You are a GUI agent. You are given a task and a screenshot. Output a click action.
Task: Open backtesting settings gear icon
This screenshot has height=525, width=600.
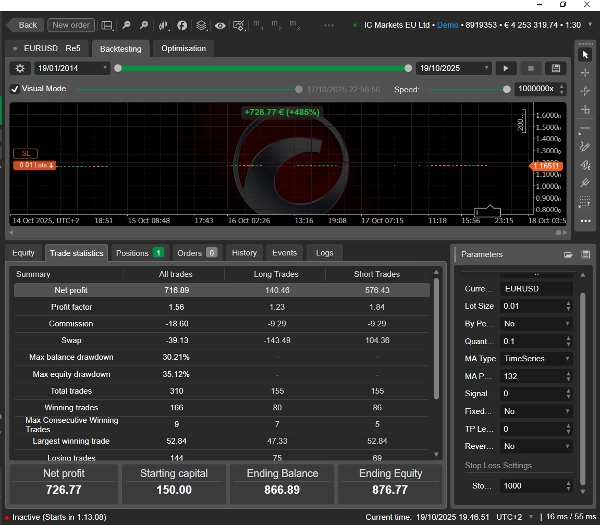pyautogui.click(x=20, y=68)
